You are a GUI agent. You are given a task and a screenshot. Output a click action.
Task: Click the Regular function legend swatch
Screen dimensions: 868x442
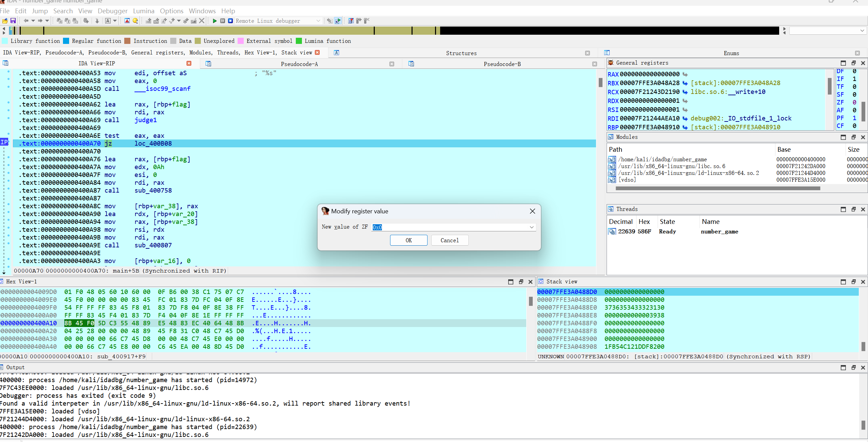tap(66, 41)
